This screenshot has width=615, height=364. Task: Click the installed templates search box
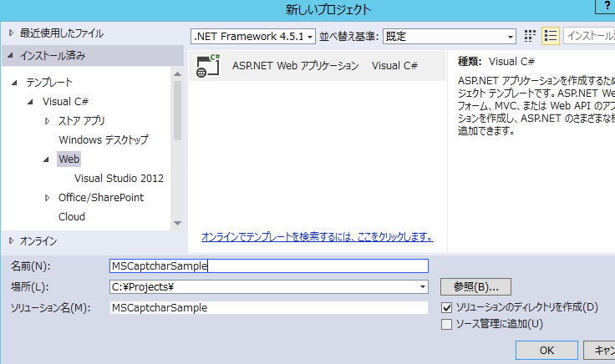pos(589,36)
